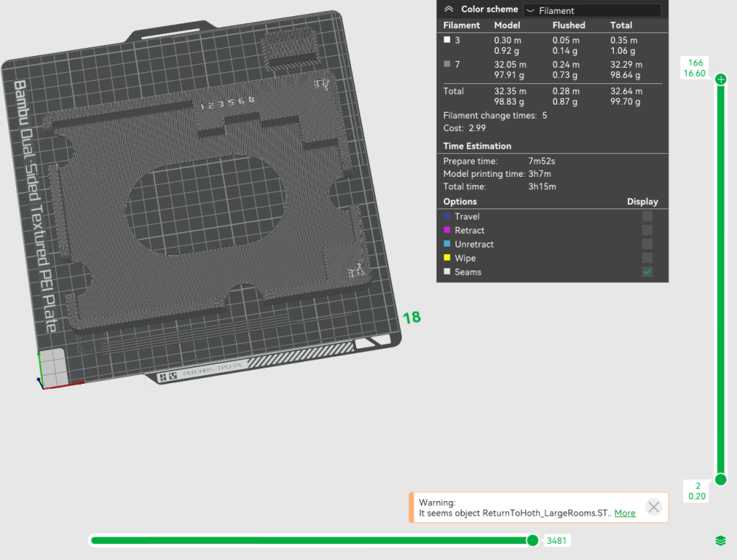
Task: Enable the Wipe display checkbox
Action: (647, 258)
